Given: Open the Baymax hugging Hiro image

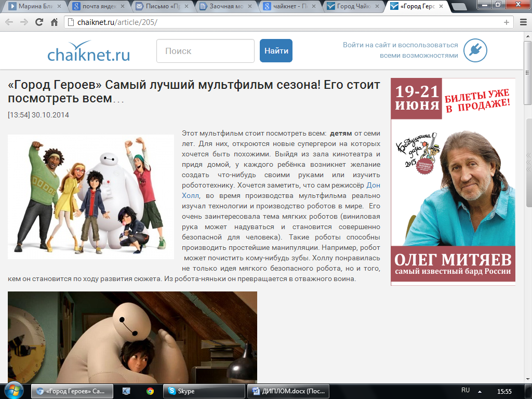Looking at the screenshot, I should tap(132, 337).
